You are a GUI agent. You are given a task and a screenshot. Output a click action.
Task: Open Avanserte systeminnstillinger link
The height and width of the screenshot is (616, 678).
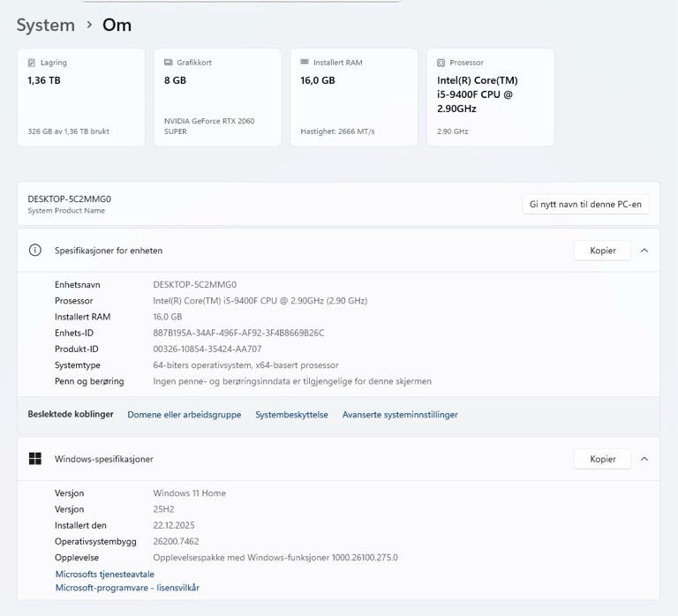pyautogui.click(x=400, y=415)
